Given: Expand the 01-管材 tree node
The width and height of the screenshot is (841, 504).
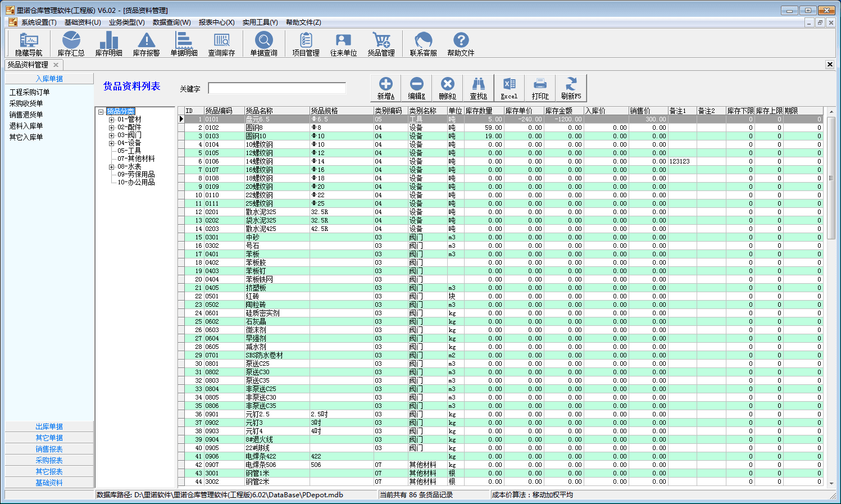Looking at the screenshot, I should click(111, 120).
